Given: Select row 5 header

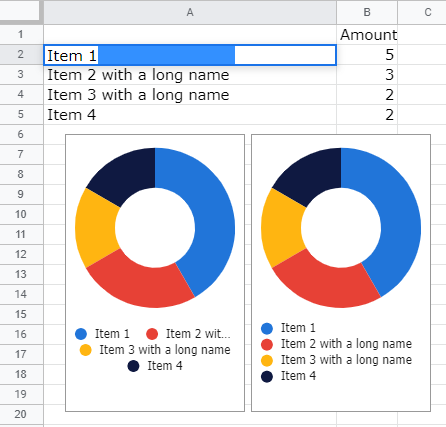Looking at the screenshot, I should [21, 114].
